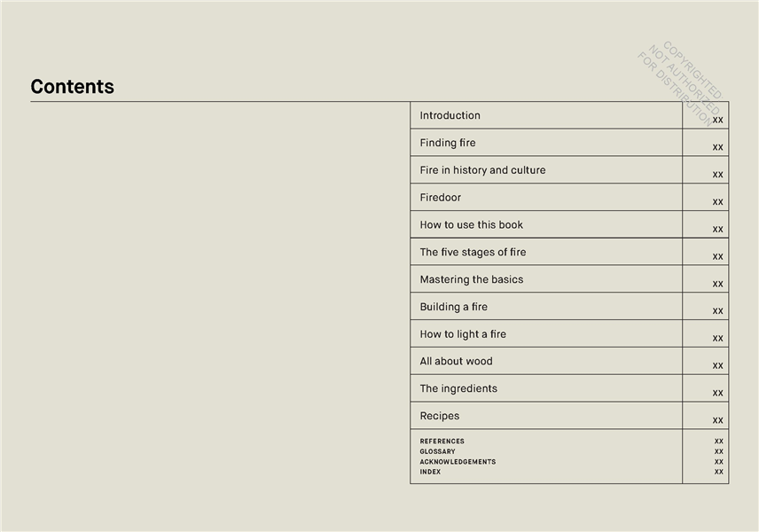Select the ACKNOWLEDGEMENTS entry

(x=458, y=462)
